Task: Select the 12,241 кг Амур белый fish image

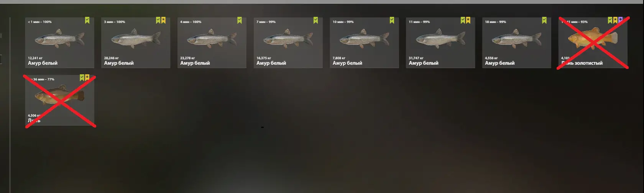Action: coord(59,38)
